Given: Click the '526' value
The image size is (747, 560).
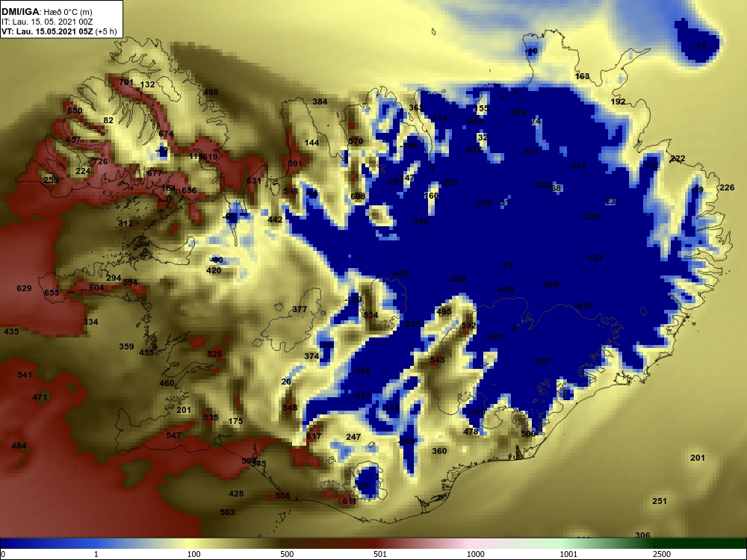Looking at the screenshot, I should 215,354.
